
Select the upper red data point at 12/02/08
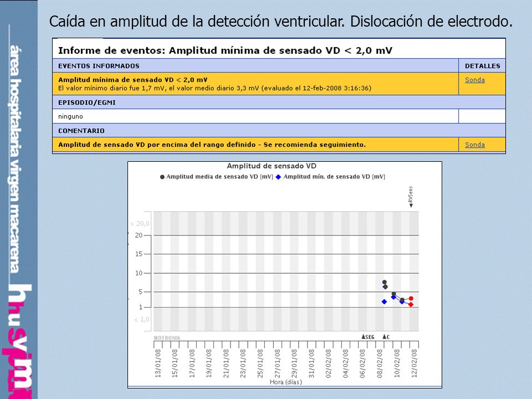(x=411, y=299)
